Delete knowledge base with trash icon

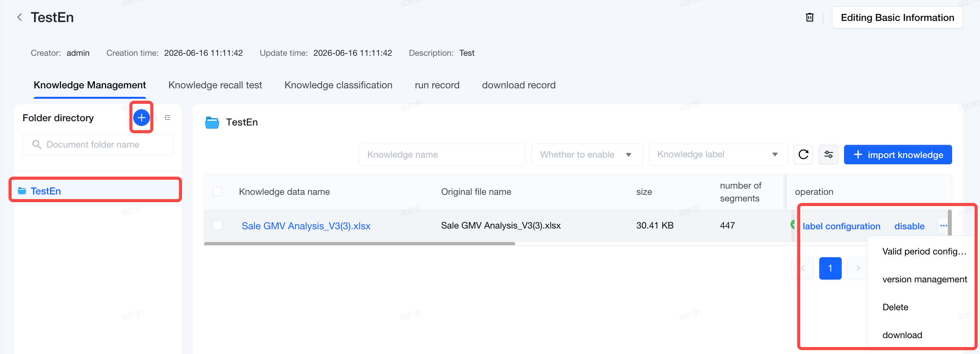coord(810,17)
